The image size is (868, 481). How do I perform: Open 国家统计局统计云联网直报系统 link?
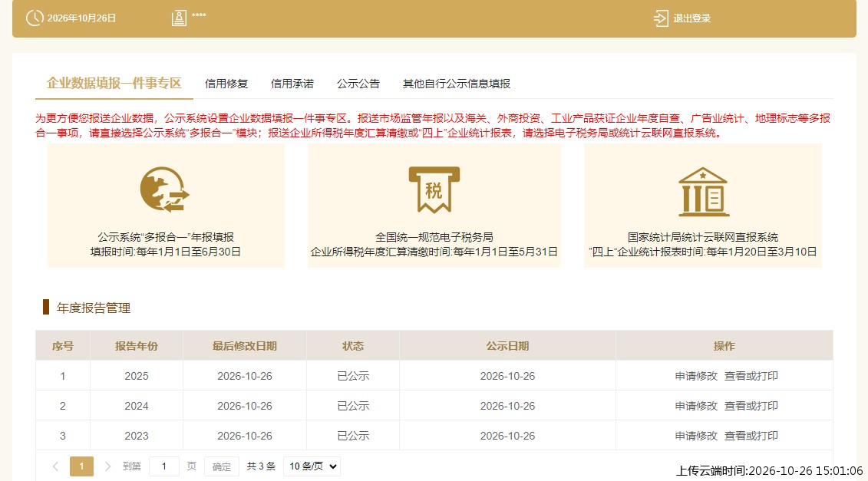point(703,237)
